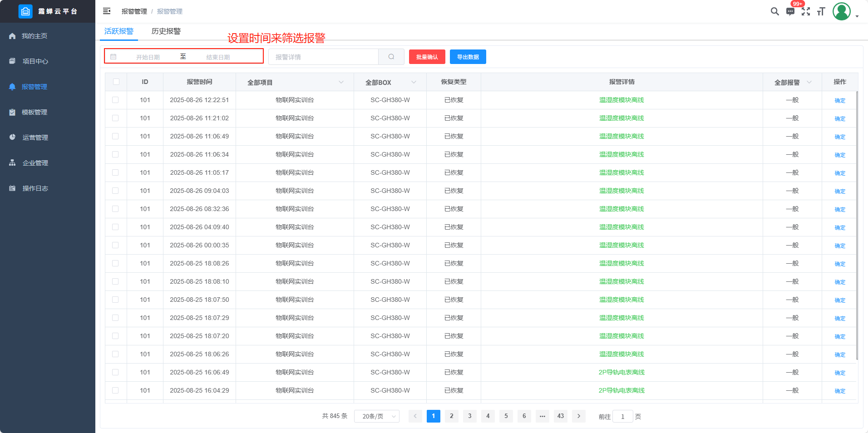Select the checkbox for 2025-08-26 09:04:03 row
This screenshot has width=868, height=433.
[115, 191]
